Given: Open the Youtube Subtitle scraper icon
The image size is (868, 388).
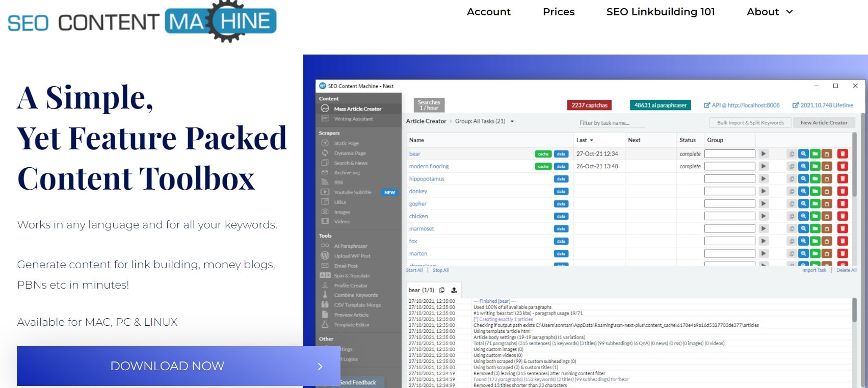Looking at the screenshot, I should (325, 192).
